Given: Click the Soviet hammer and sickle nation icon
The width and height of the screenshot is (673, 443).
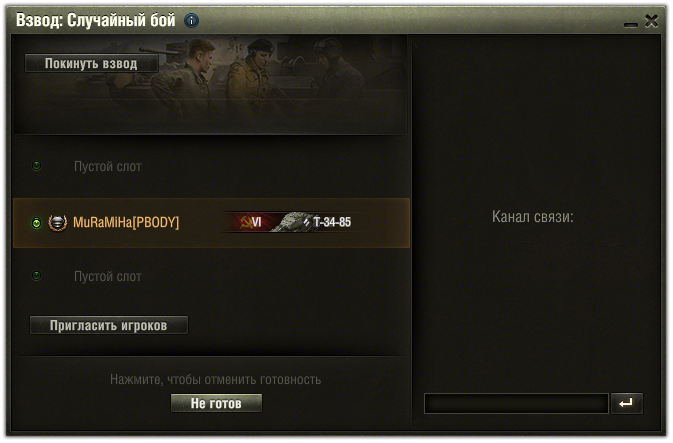Looking at the screenshot, I should tap(246, 222).
